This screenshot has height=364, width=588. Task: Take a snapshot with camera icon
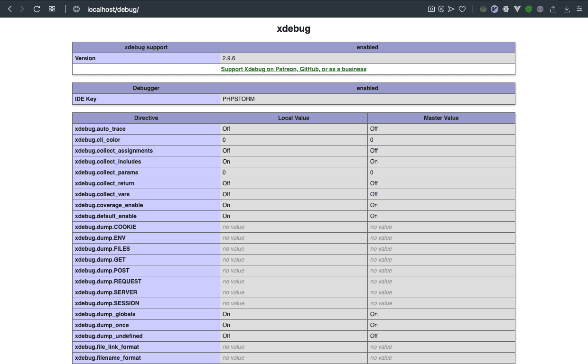pyautogui.click(x=431, y=9)
